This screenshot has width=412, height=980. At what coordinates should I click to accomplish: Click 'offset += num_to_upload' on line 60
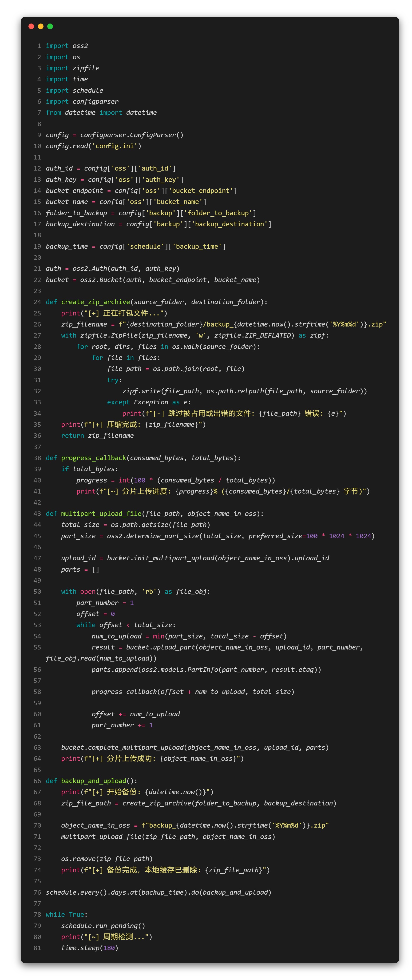135,714
